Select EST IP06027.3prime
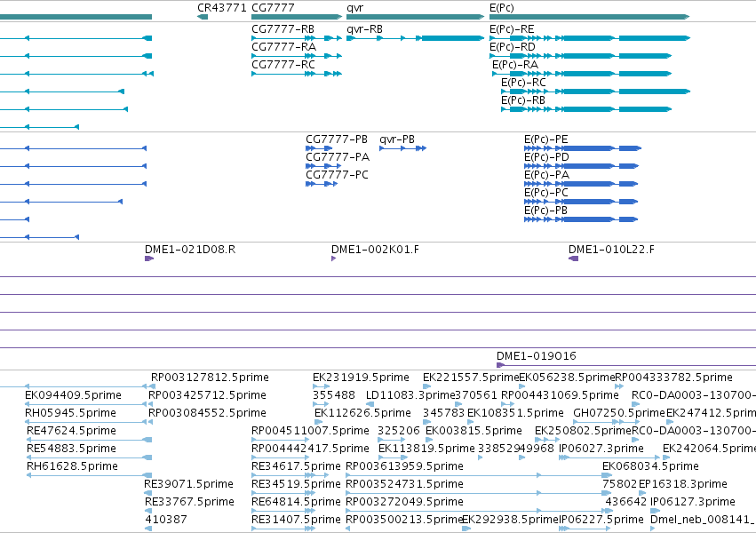The height and width of the screenshot is (533, 756). tap(601, 449)
